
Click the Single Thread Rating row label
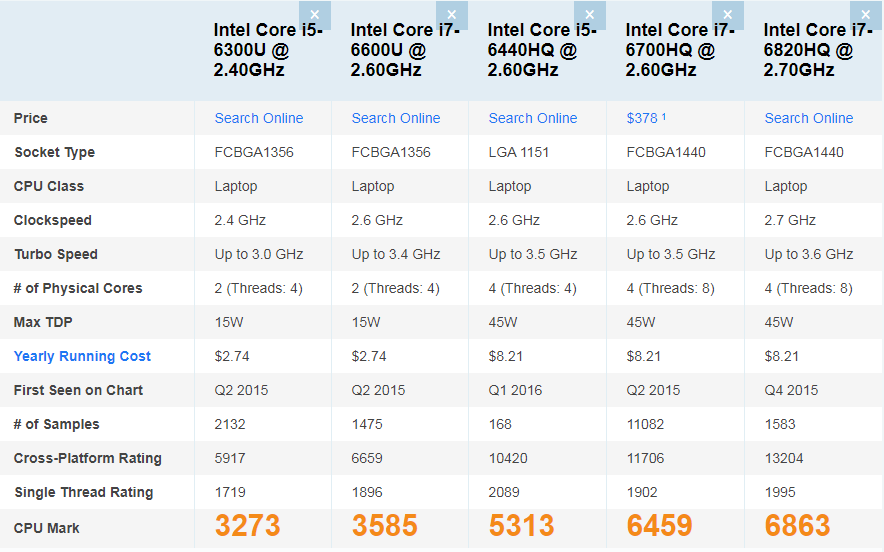click(84, 492)
